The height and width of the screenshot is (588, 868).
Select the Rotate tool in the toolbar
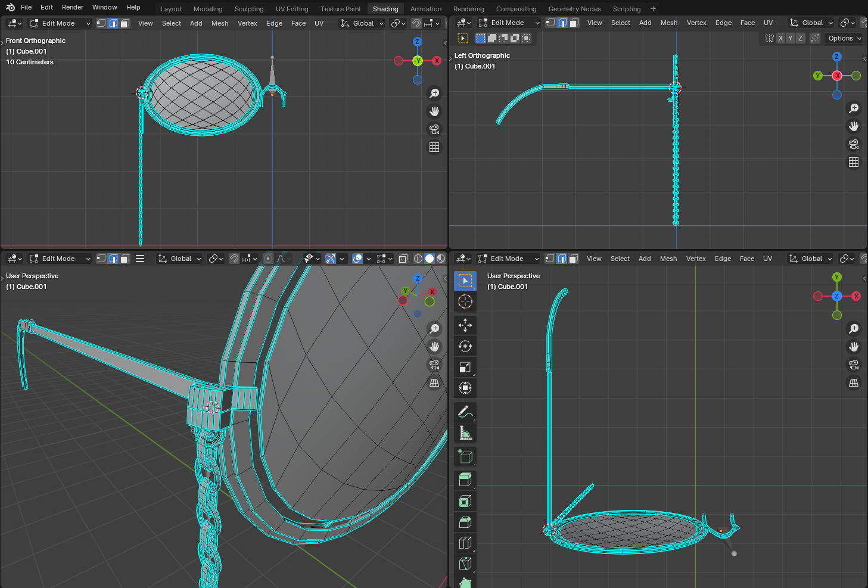465,346
